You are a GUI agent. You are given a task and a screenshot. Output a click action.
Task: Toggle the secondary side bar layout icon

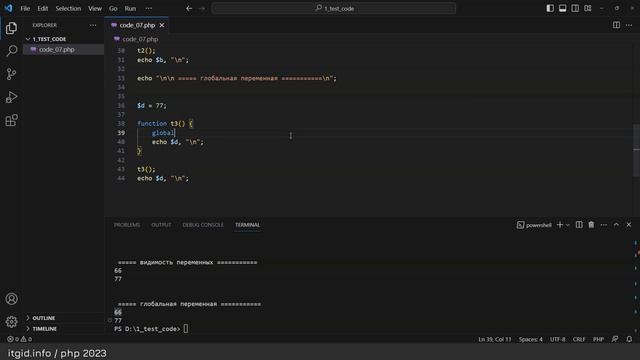pos(575,8)
